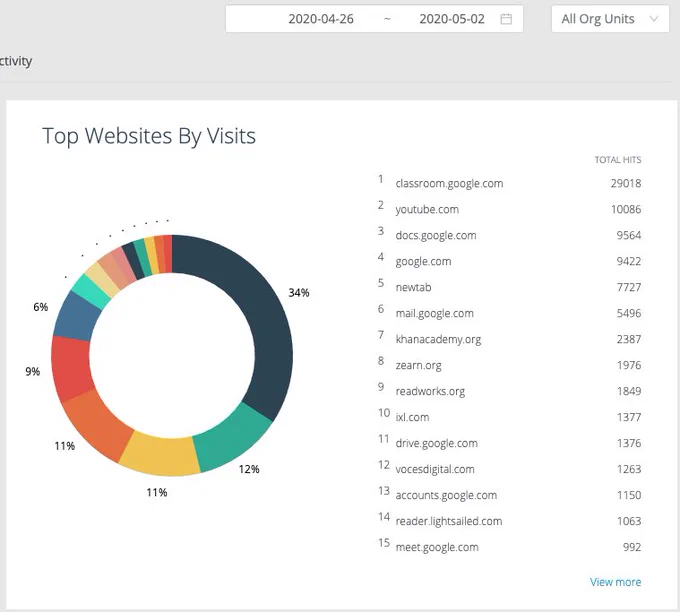Click the classroom.google.com row
Screen dimensions: 680x612
(x=509, y=183)
